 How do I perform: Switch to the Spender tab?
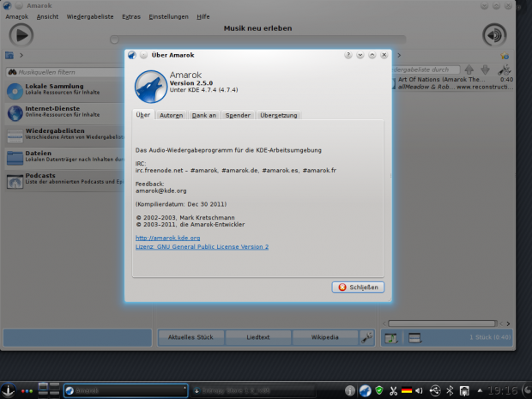point(238,115)
